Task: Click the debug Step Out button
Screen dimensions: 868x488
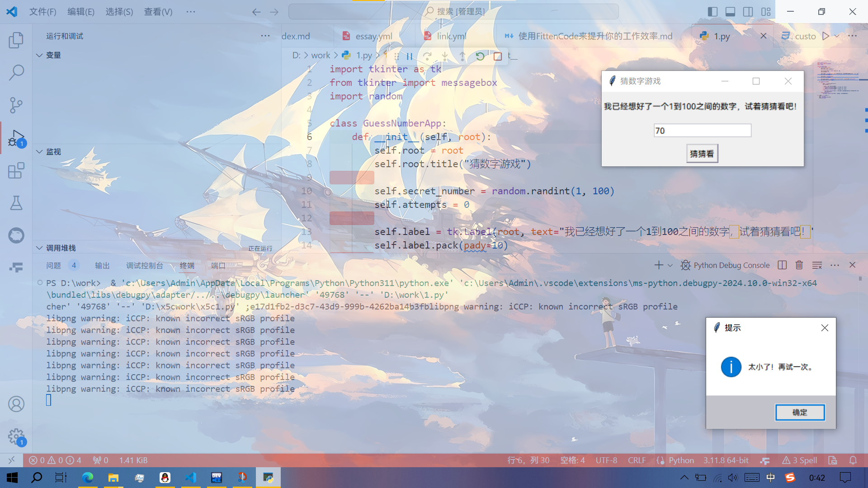Action: [462, 56]
